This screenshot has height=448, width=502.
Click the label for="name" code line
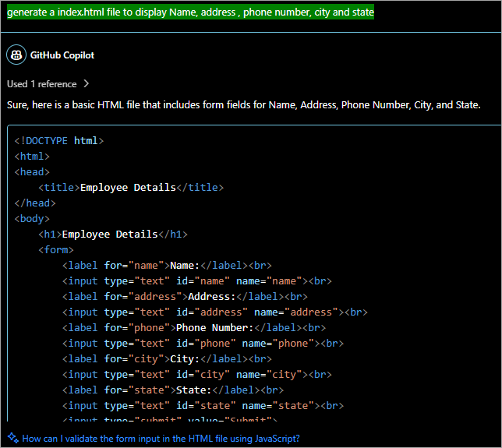[x=167, y=266]
